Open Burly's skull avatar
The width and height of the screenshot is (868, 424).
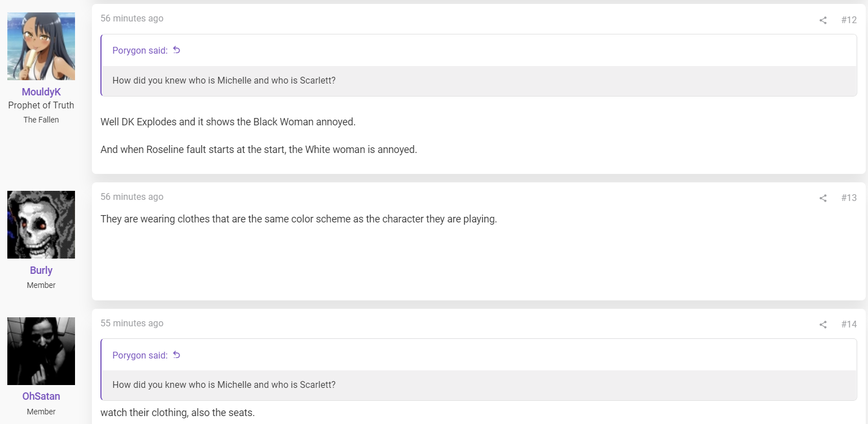[x=41, y=225]
